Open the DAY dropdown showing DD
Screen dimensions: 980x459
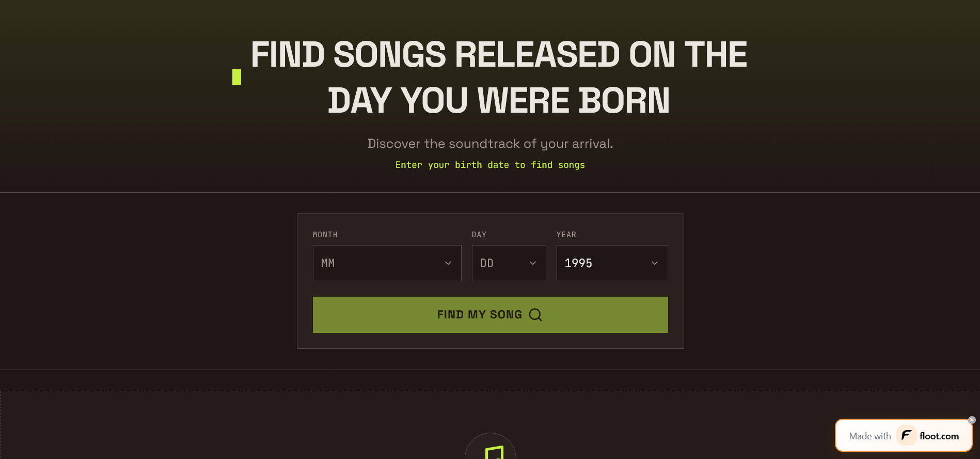pos(509,263)
